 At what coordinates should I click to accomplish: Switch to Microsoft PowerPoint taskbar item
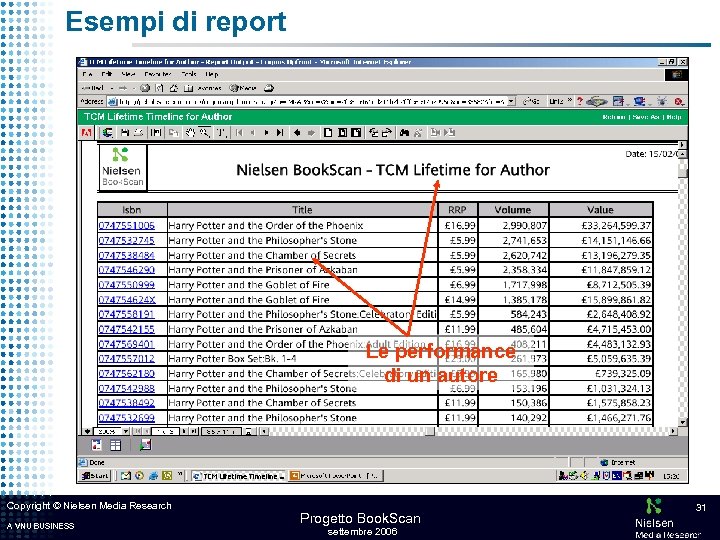tap(336, 476)
